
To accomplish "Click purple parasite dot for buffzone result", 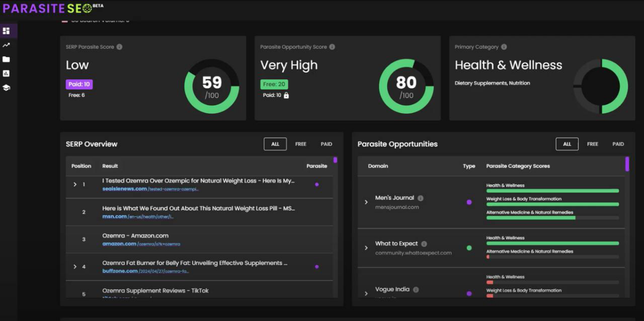I will pyautogui.click(x=317, y=266).
